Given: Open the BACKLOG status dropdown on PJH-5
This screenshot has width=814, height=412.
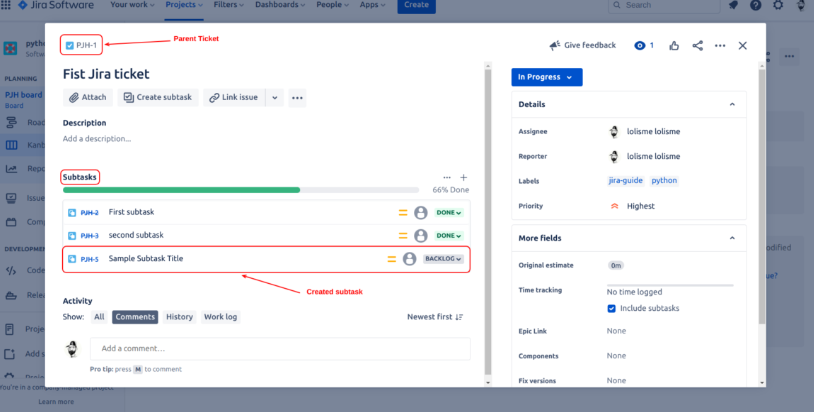Looking at the screenshot, I should (444, 259).
